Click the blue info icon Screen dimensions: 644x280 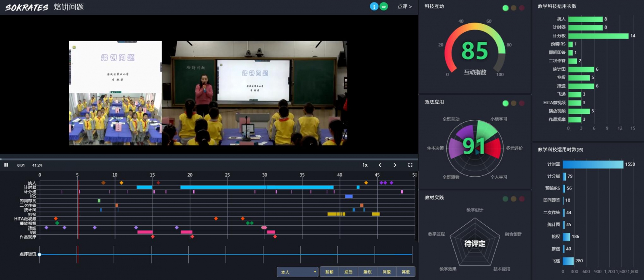[374, 6]
